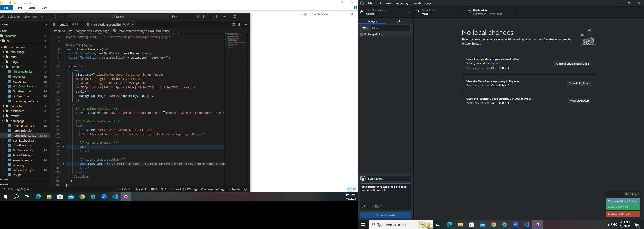The width and height of the screenshot is (644, 229).
Task: Click the VS Code minimap
Action: click(x=236, y=42)
